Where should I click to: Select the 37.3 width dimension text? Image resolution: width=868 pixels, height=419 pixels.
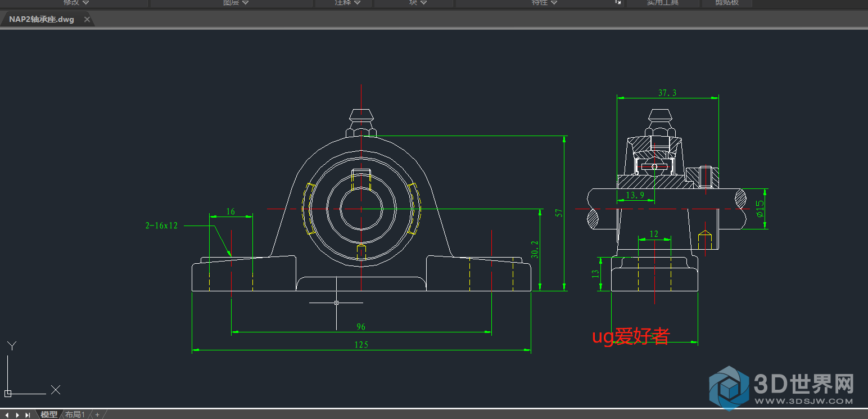tap(667, 93)
